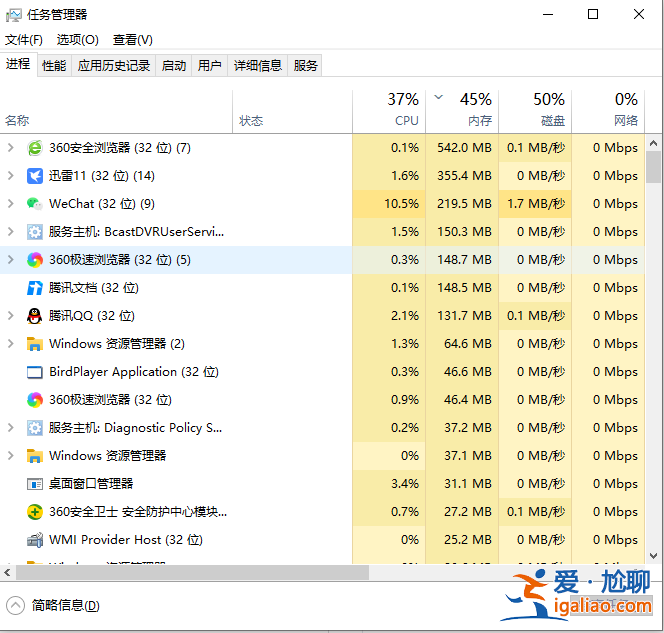The height and width of the screenshot is (633, 664).
Task: Switch to the 启动 tab
Action: click(174, 66)
